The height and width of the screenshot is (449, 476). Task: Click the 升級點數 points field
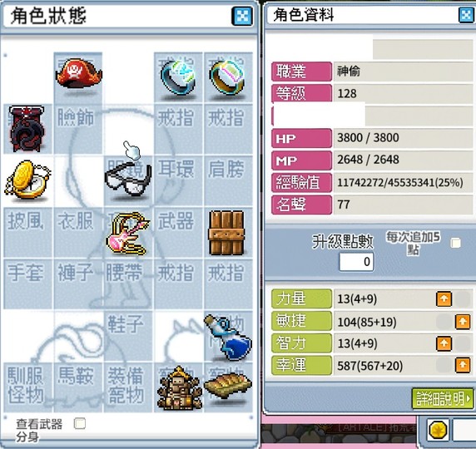click(x=356, y=262)
